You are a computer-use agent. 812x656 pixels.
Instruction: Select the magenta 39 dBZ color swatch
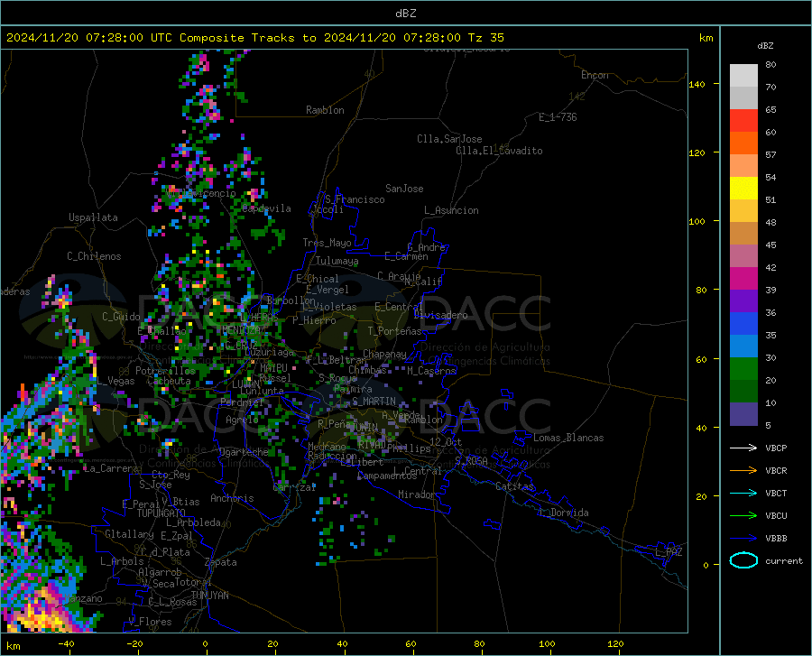coord(743,279)
